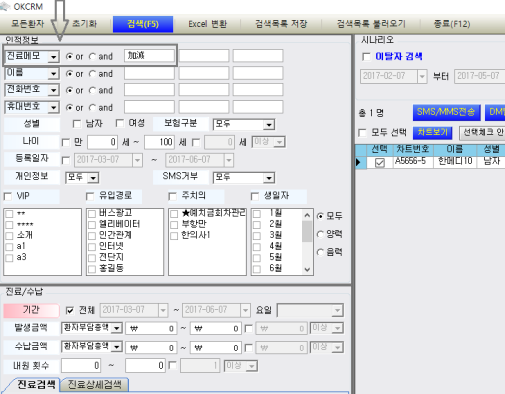Click 검색목록 저장 menu item
The height and width of the screenshot is (394, 505).
point(281,24)
